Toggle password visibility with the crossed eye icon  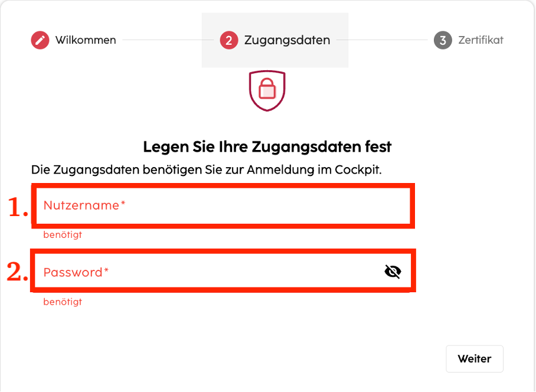click(x=393, y=272)
